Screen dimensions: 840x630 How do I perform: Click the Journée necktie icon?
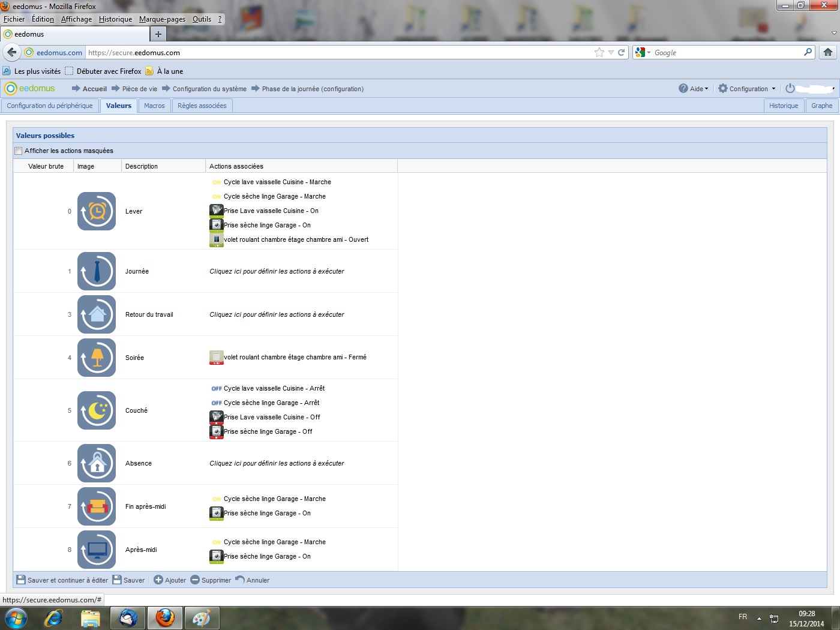pyautogui.click(x=97, y=271)
